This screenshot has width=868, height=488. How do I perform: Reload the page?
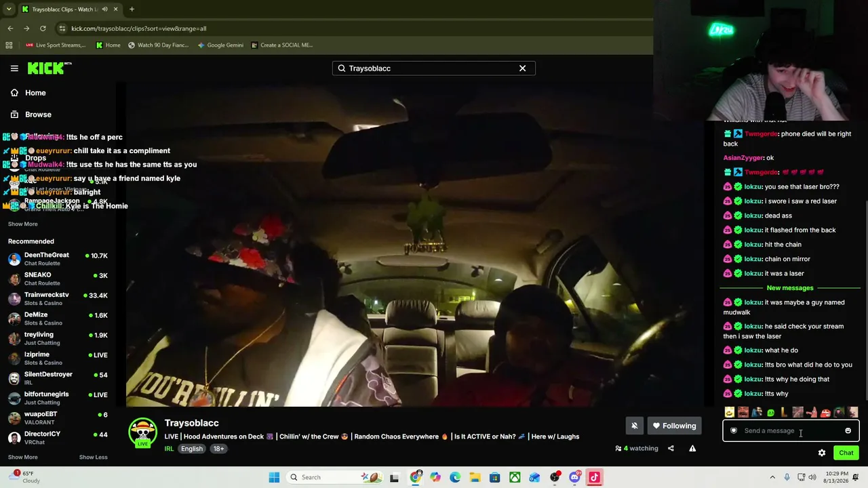pos(43,28)
